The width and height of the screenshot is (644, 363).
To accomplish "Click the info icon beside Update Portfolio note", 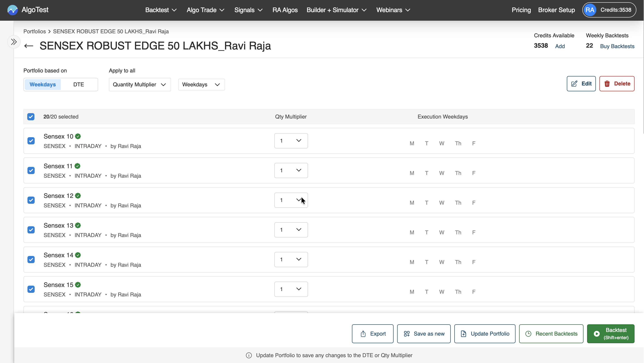I will [x=249, y=355].
